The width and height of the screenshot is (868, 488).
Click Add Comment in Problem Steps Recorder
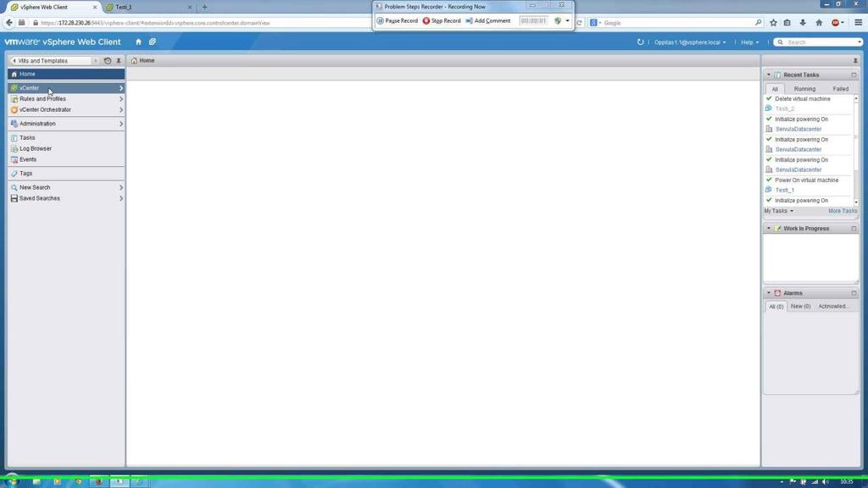[x=487, y=21]
